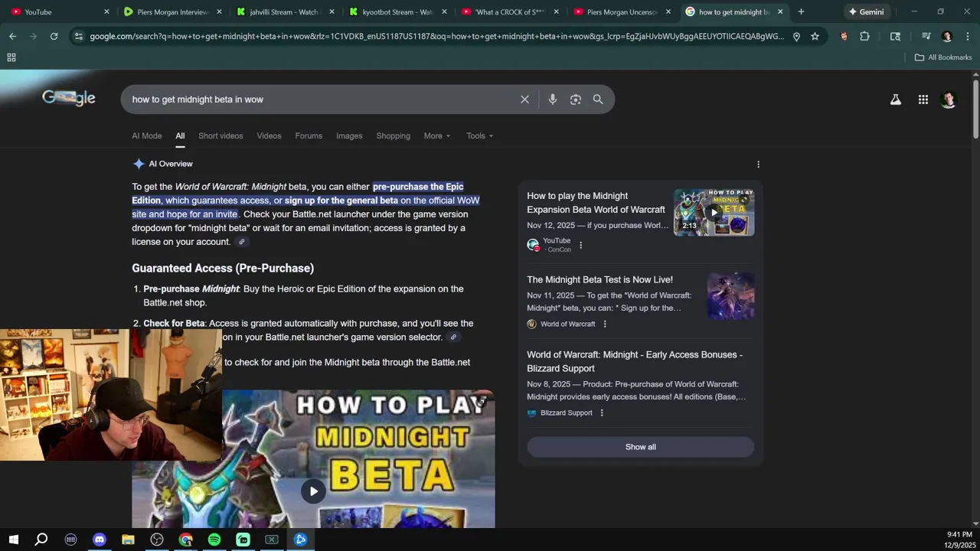The height and width of the screenshot is (551, 980).
Task: Clear the search box with the X
Action: pos(524,99)
